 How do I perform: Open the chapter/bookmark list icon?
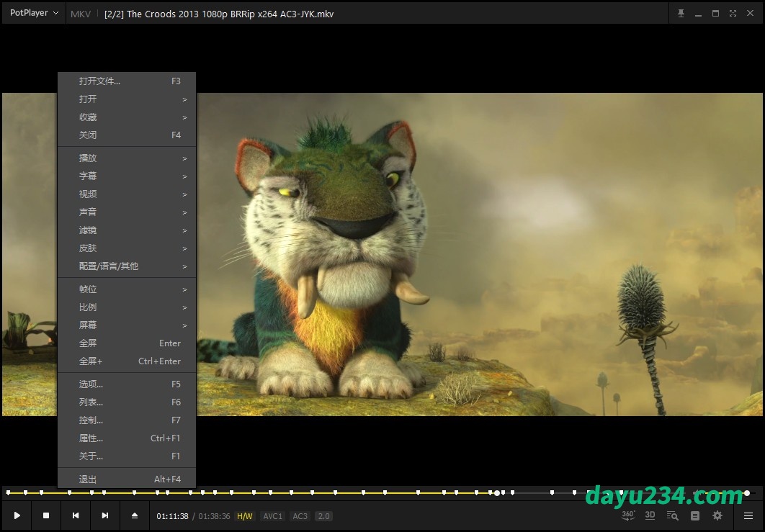pos(695,515)
